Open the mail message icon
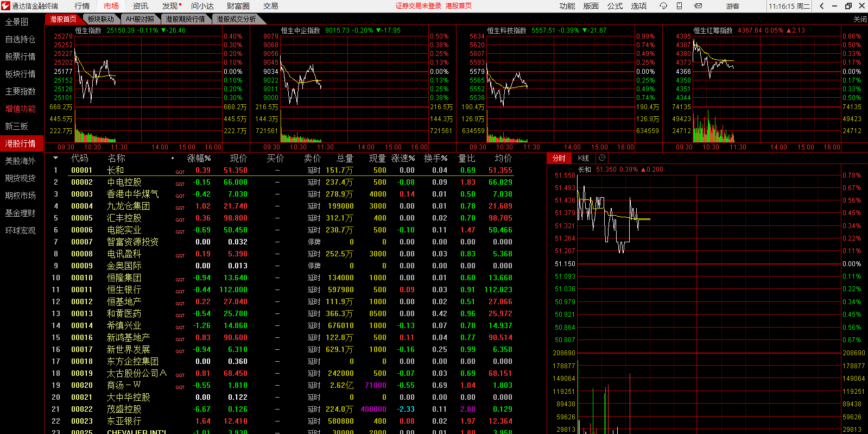The image size is (868, 434). [698, 6]
